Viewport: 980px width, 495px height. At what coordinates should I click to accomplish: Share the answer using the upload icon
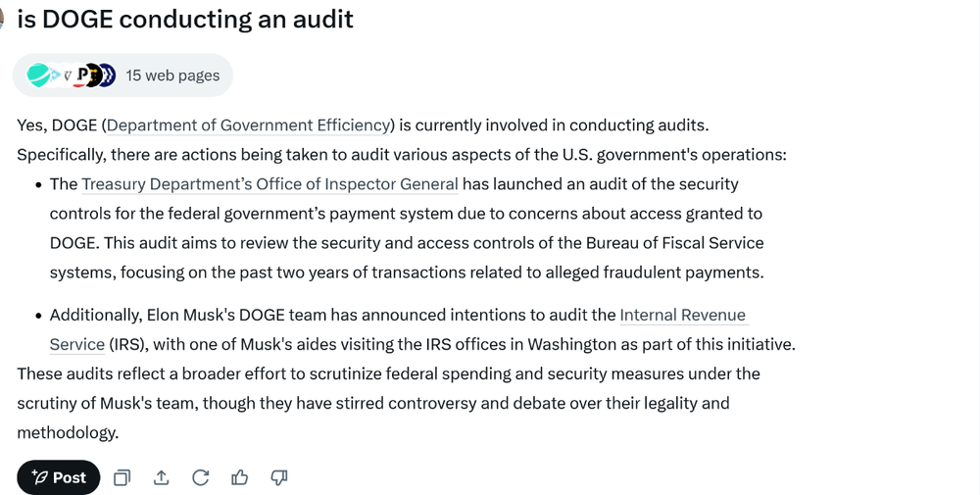[162, 477]
